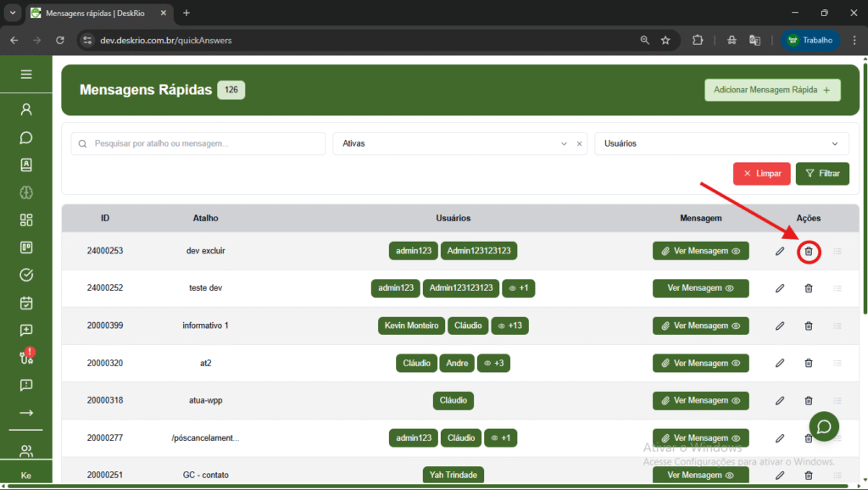Show '+3' more users for at2 row
This screenshot has width=868, height=490.
[x=493, y=363]
